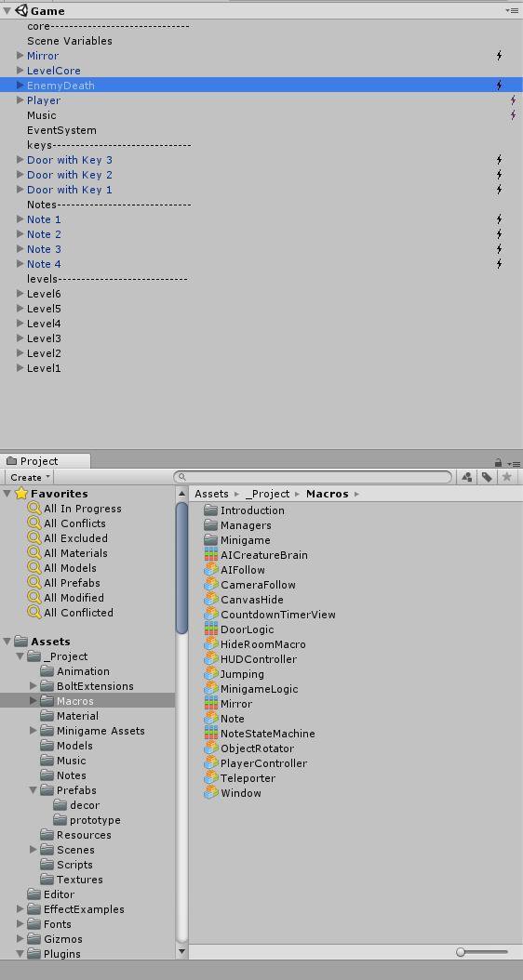
Task: Toggle the Project panel lock icon
Action: pyautogui.click(x=498, y=463)
